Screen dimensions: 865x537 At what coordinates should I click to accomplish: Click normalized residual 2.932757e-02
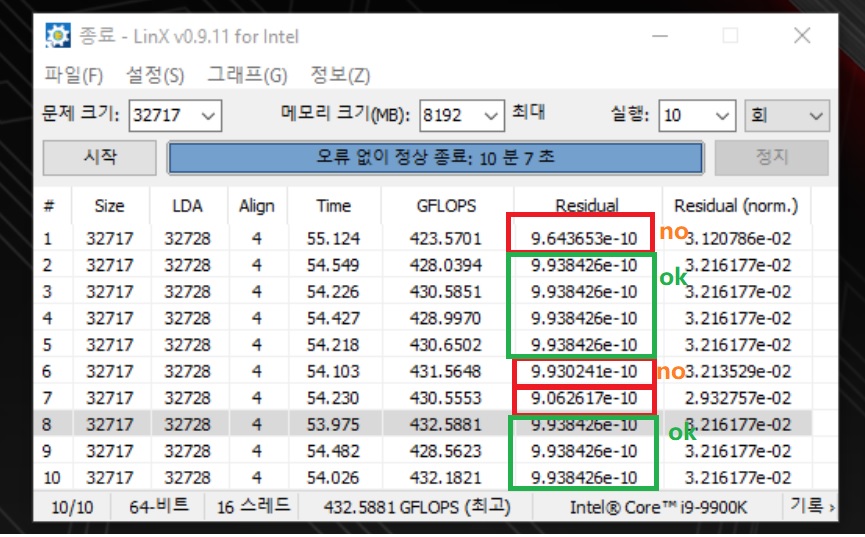tap(738, 398)
